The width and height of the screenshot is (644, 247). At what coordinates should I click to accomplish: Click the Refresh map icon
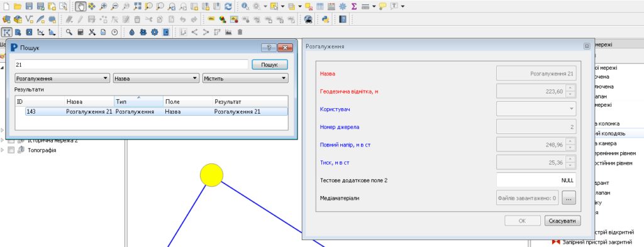pyautogui.click(x=228, y=6)
